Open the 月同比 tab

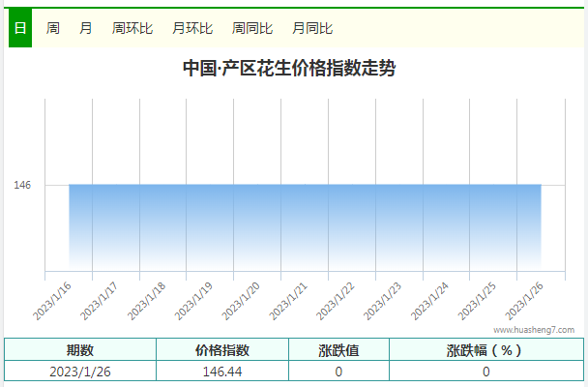click(312, 28)
